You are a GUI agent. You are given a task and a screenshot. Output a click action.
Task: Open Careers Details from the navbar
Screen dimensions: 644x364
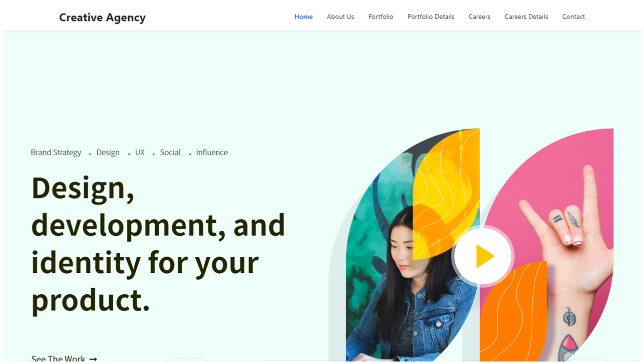coord(526,17)
